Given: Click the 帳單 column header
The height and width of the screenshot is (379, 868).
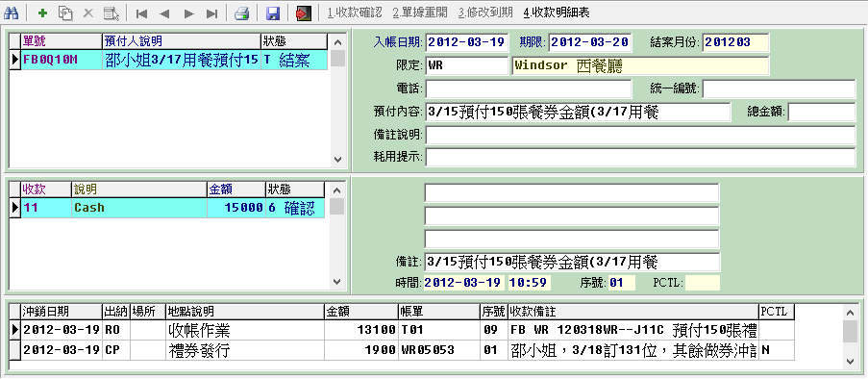Looking at the screenshot, I should (439, 312).
